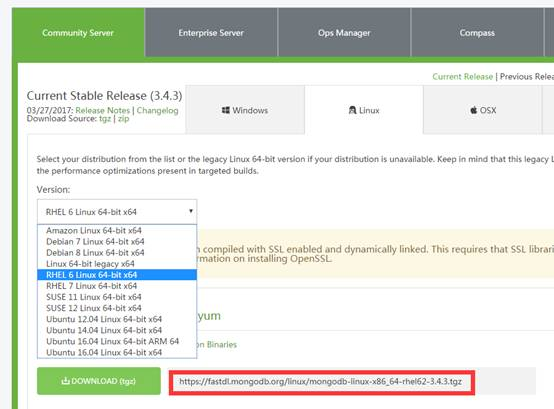
Task: Select the OSX platform tab
Action: pos(483,110)
